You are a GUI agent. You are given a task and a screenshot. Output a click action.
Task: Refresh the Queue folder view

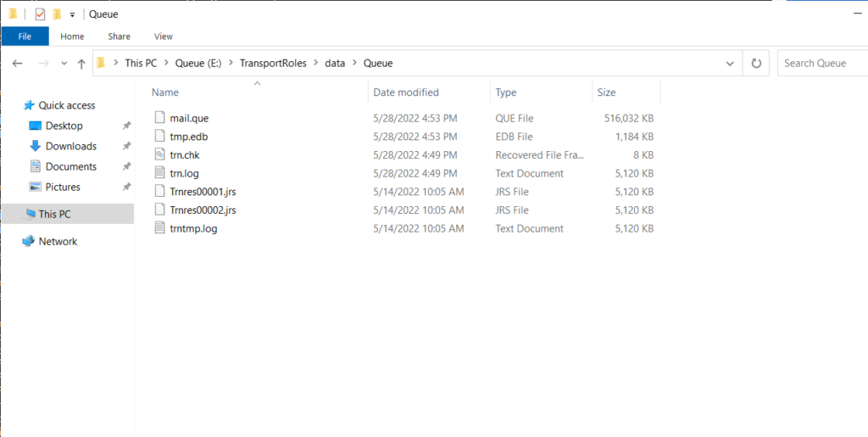(756, 63)
